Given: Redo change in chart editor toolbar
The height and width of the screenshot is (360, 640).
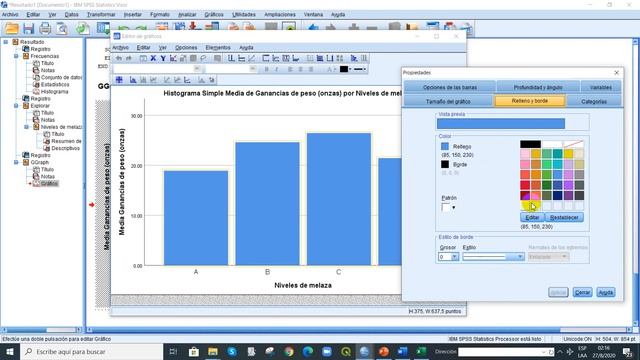Looking at the screenshot, I should pos(129,58).
